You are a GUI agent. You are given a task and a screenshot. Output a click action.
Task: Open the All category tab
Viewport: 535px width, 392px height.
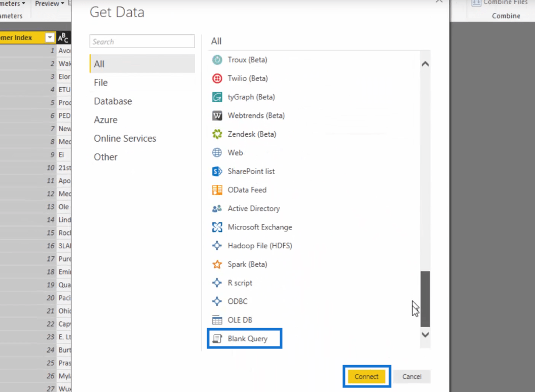142,64
